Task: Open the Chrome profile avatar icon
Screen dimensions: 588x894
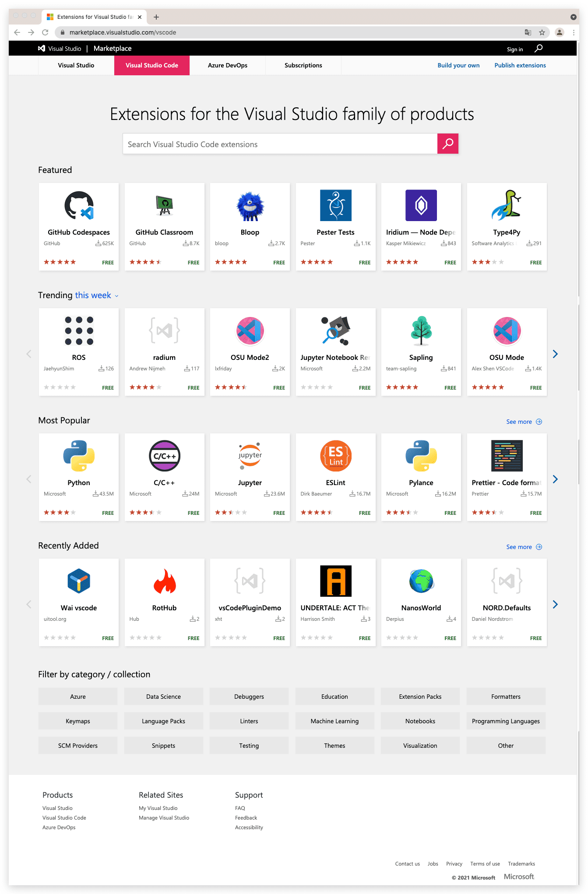Action: coord(560,32)
